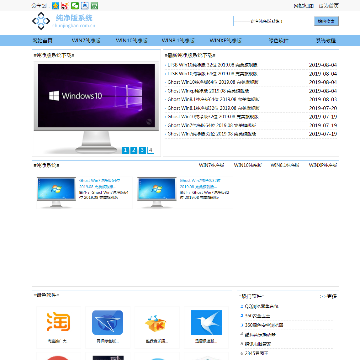Open the WIN10 item in the blue nav bar

pyautogui.click(x=131, y=41)
